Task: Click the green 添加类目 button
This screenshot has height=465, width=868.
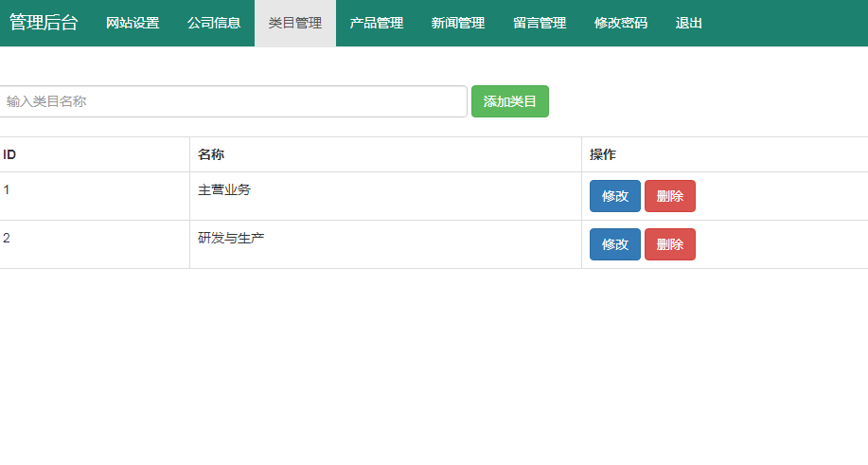Action: coord(510,101)
